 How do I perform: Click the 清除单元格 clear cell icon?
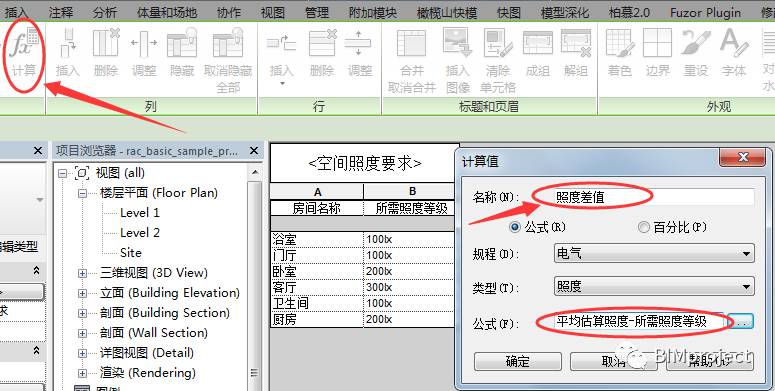tap(498, 43)
